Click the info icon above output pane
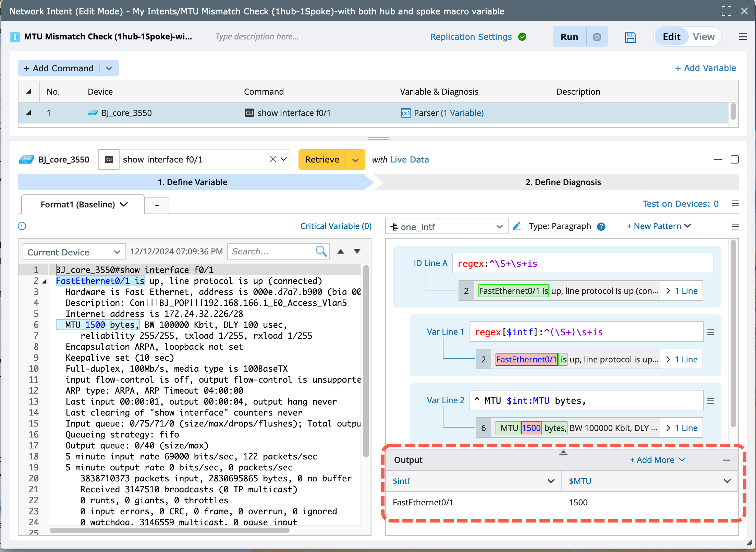The width and height of the screenshot is (756, 552). [22, 226]
